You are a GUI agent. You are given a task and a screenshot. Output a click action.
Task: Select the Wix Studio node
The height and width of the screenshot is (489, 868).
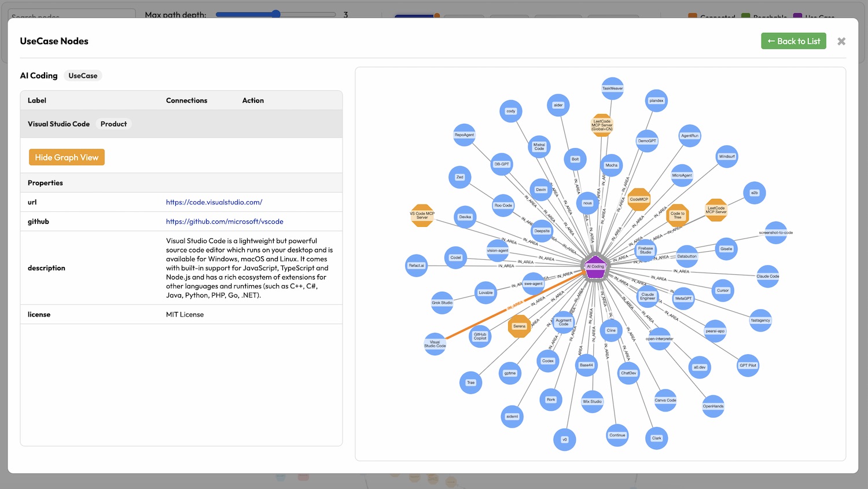pos(592,402)
